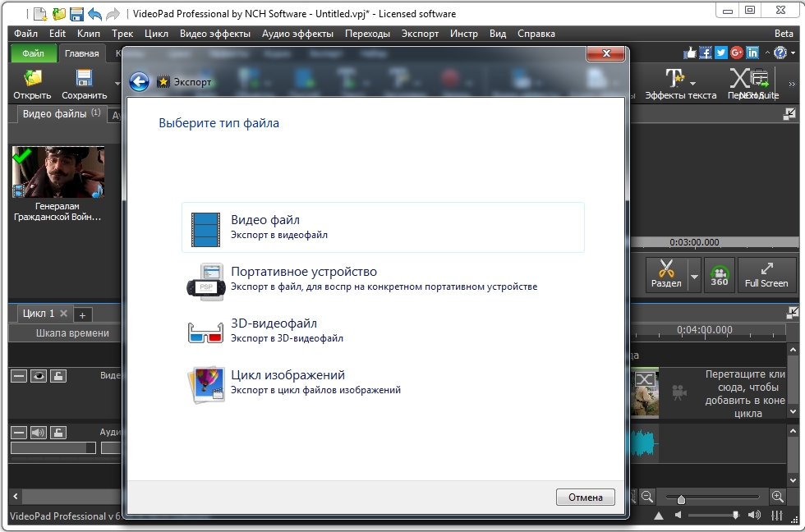Collapse the ribbon with the caret icon
Image resolution: width=805 pixels, height=532 pixels.
coord(767,53)
